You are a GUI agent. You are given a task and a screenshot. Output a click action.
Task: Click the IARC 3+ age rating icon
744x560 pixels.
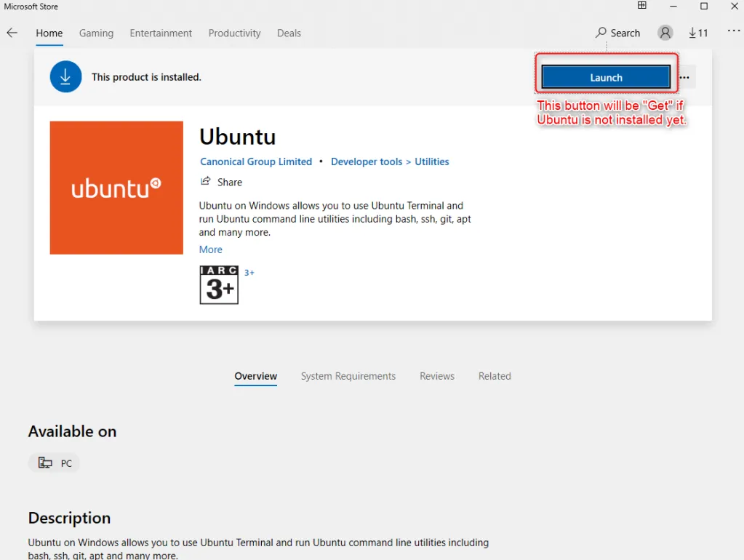coord(218,284)
